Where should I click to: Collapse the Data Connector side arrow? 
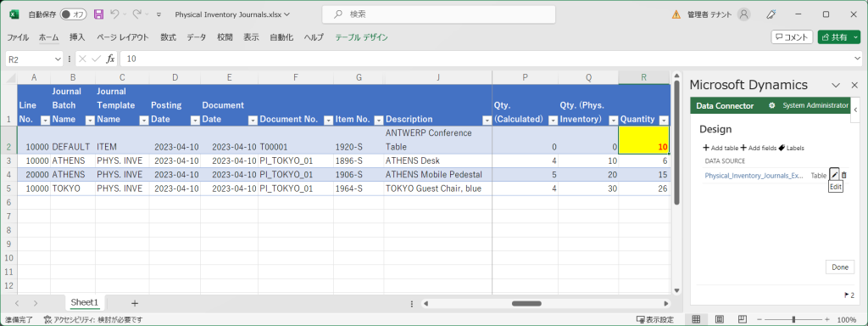pos(855,110)
